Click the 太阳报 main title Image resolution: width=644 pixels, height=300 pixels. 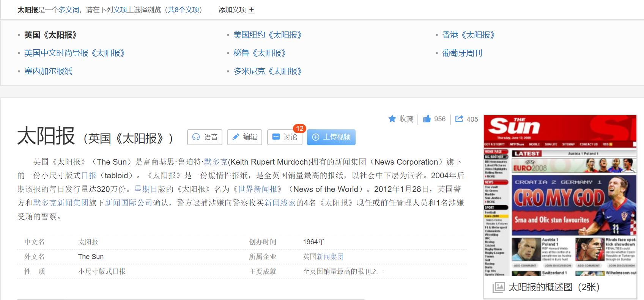(46, 136)
